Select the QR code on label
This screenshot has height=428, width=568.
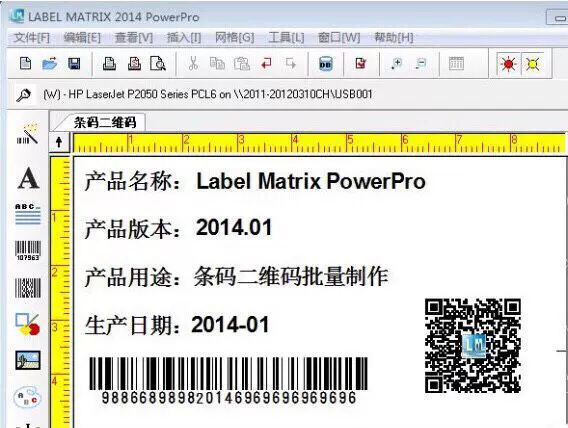click(473, 345)
